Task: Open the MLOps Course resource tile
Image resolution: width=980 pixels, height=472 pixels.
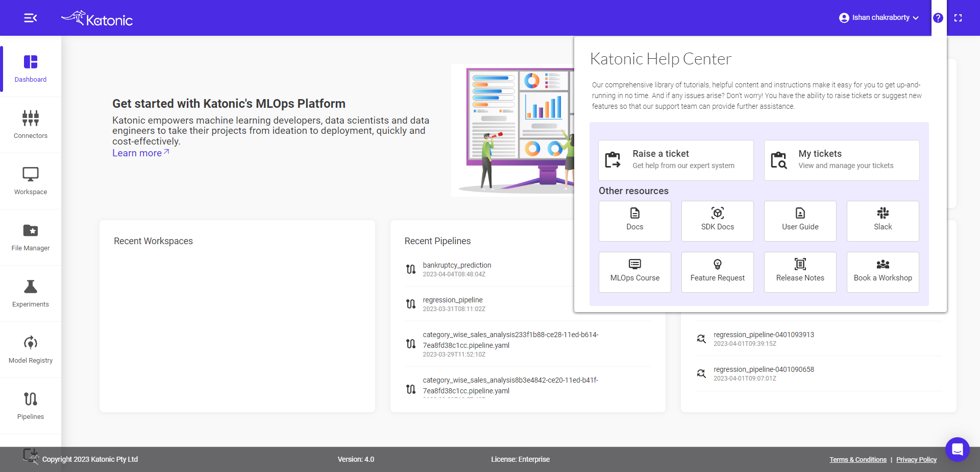Action: point(635,272)
